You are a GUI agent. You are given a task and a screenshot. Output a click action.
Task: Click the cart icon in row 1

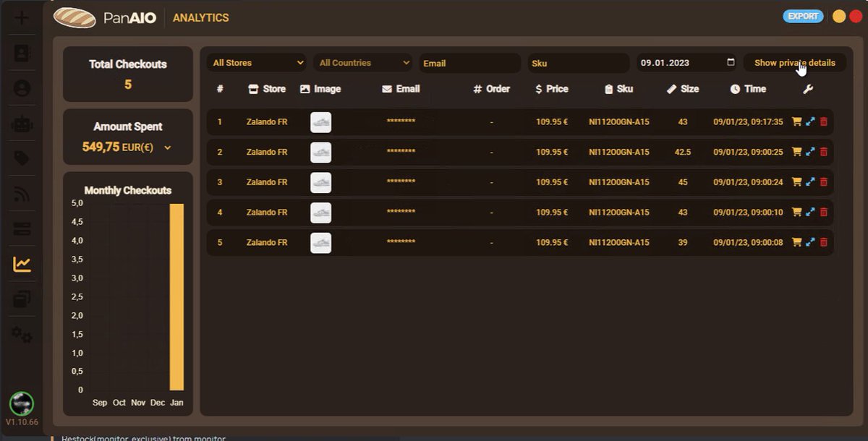click(797, 121)
